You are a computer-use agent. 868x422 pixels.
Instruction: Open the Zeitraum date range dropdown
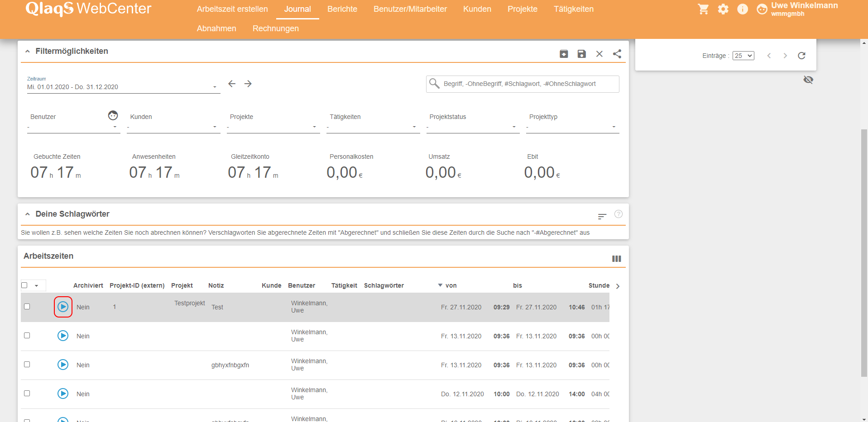point(124,87)
